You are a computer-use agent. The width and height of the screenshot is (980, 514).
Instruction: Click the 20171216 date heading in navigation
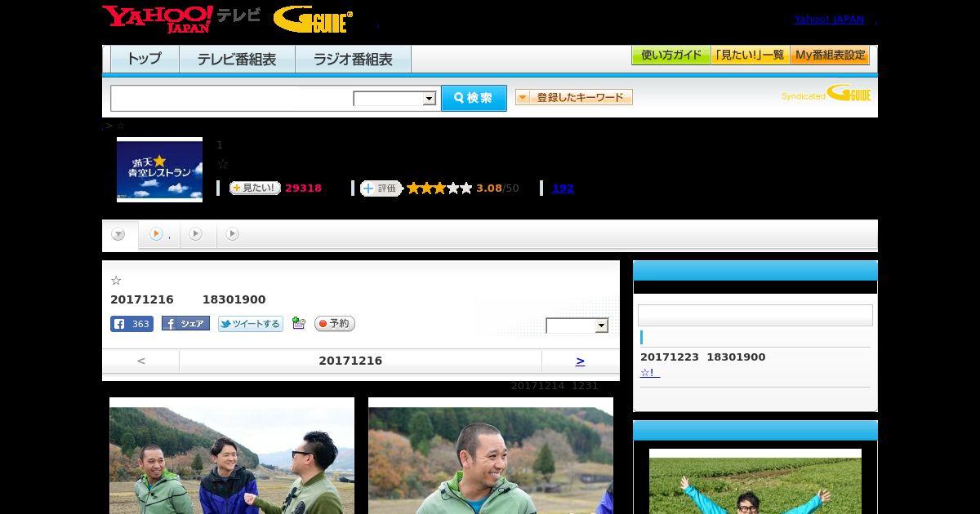350,361
